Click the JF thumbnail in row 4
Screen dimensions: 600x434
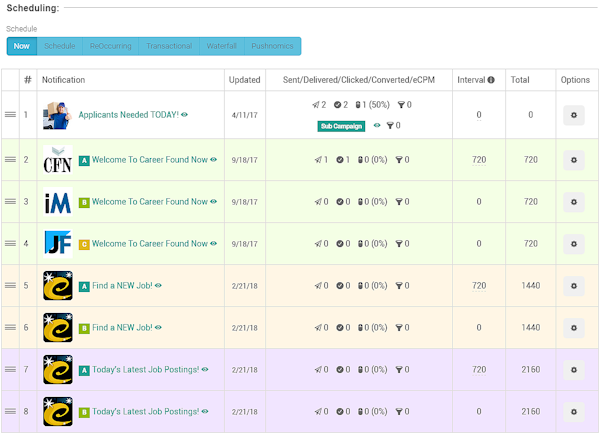point(58,243)
